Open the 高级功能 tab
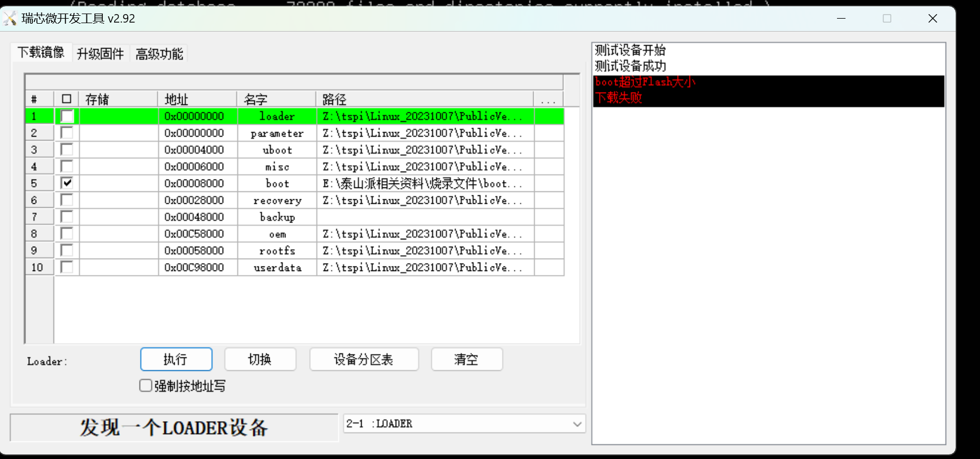The image size is (980, 459). coord(159,54)
